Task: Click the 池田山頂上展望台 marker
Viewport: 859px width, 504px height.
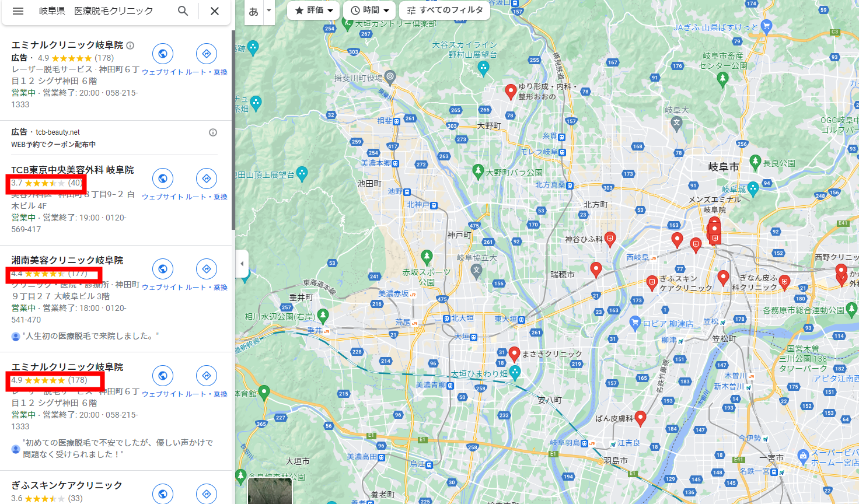Action: [x=302, y=173]
